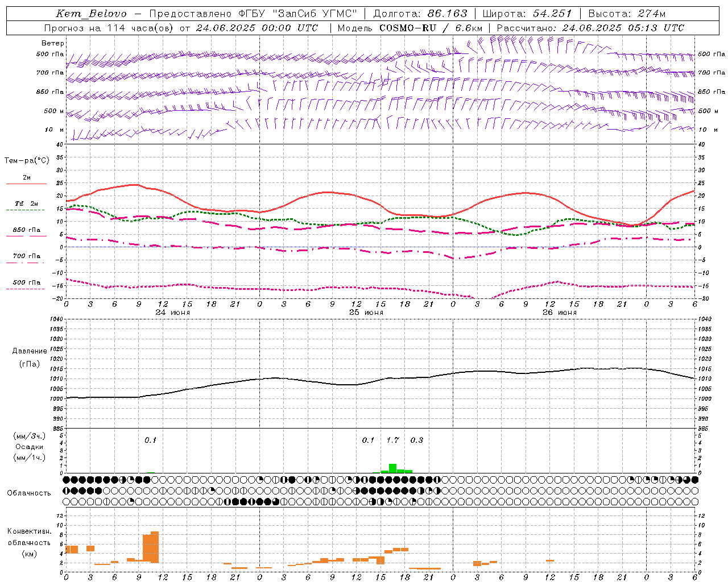The height and width of the screenshot is (582, 728).
Task: Click the (мм/3ч.) unit label
Action: pos(30,436)
